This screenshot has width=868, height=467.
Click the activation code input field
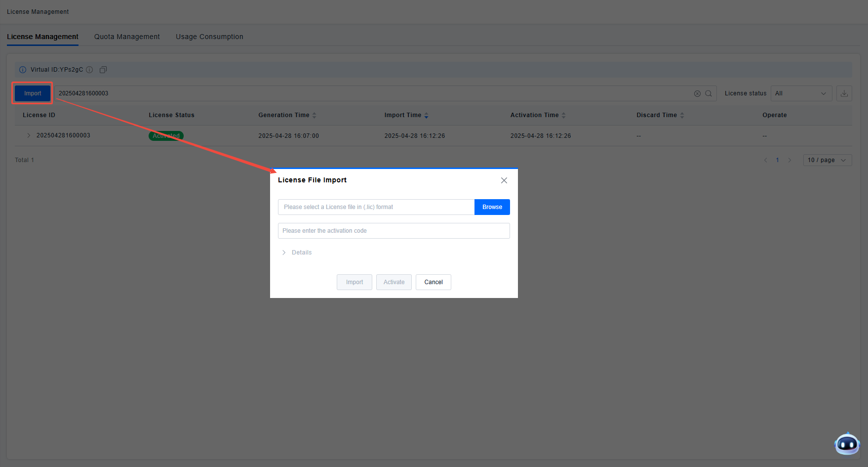(394, 231)
